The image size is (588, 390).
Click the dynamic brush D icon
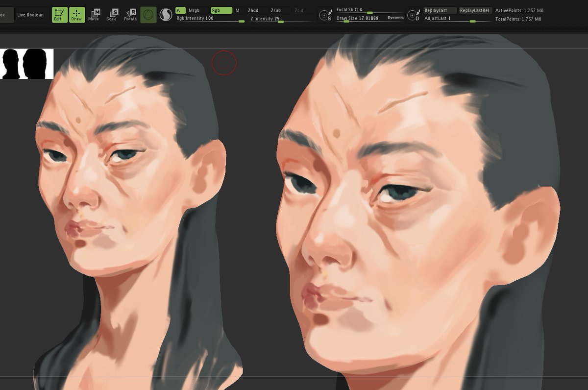415,15
